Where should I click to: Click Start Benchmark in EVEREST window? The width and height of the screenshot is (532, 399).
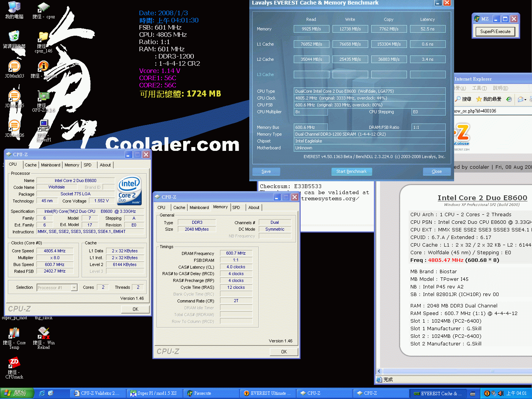(351, 171)
